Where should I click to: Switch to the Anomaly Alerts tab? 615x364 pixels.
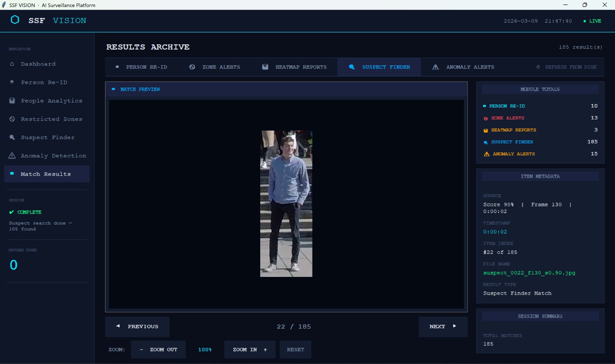463,67
